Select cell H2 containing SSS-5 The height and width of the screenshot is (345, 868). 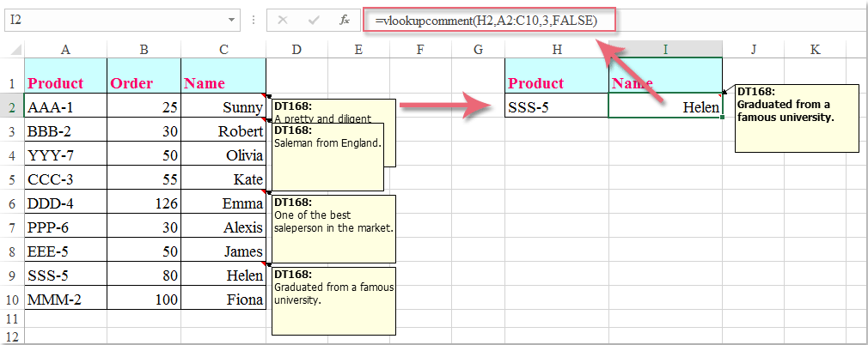coord(556,107)
